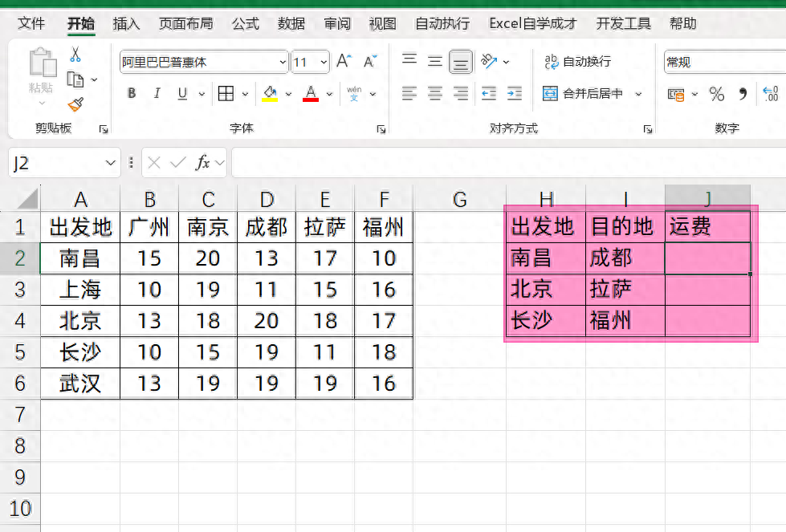Select the 长沙 cell in column H
The height and width of the screenshot is (532, 786).
click(546, 321)
